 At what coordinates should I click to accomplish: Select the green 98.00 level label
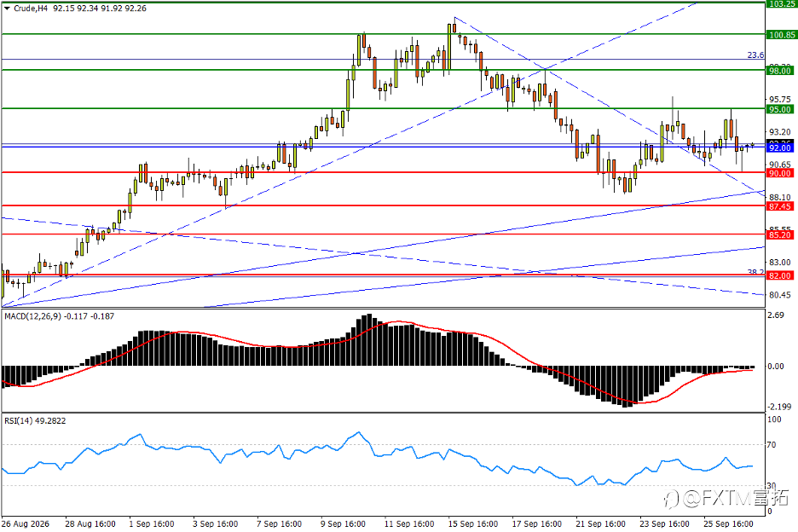(x=780, y=71)
